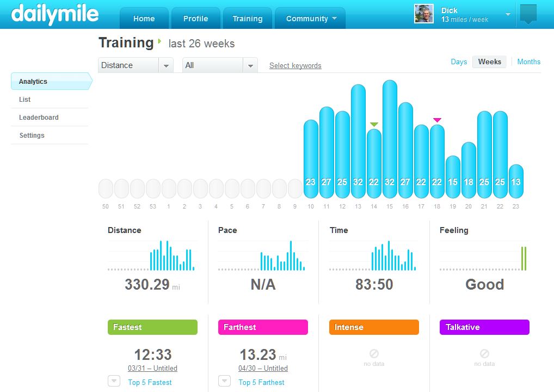Click the Select keywords link
The image size is (554, 392).
pyautogui.click(x=295, y=66)
